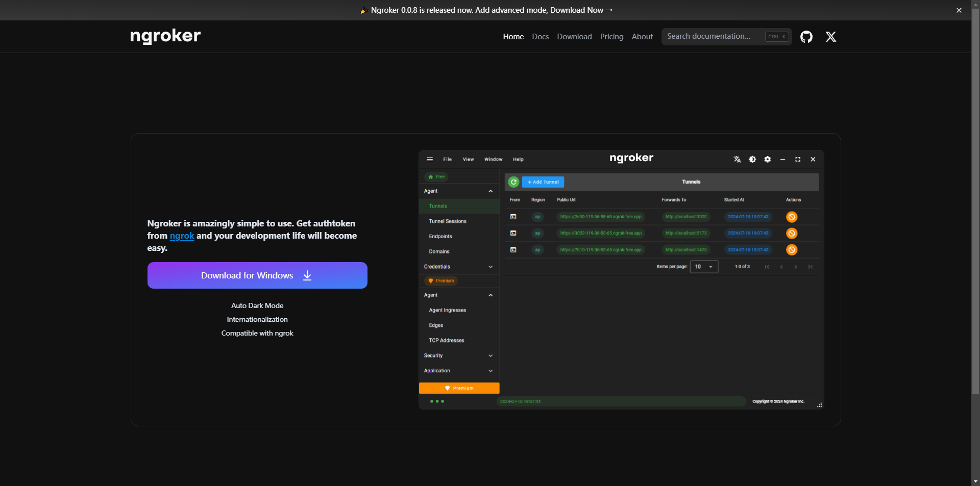Collapse the first Agent section chevron
The width and height of the screenshot is (980, 486).
coord(491,191)
